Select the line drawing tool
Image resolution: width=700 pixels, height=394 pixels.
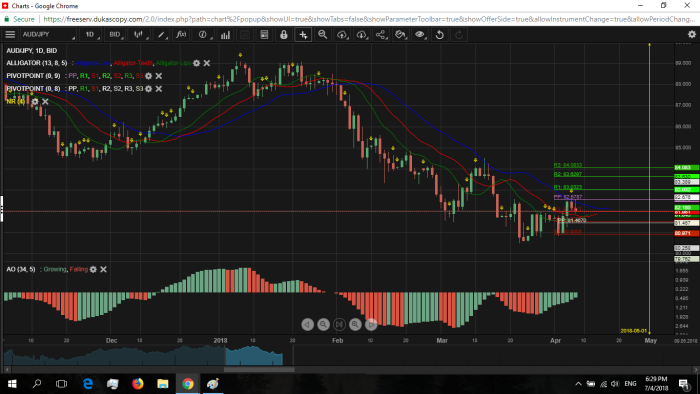click(x=161, y=34)
